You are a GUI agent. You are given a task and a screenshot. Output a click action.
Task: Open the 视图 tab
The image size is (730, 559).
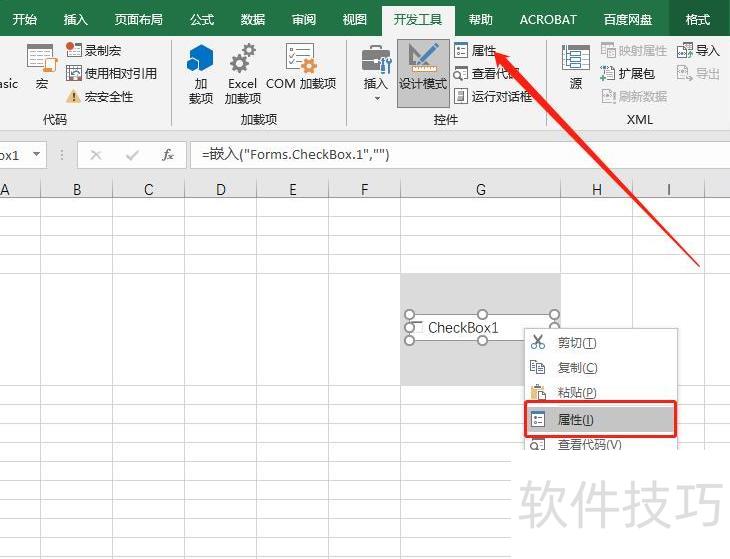coord(354,20)
